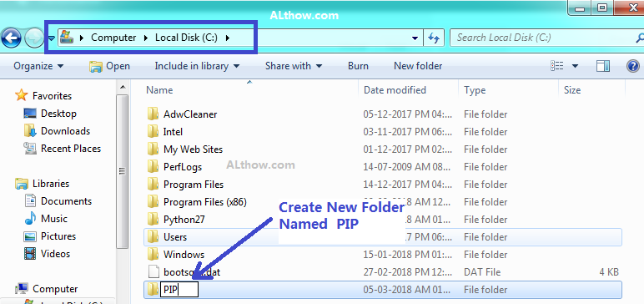
Task: Click the AdwCleaner folder icon
Action: click(153, 114)
